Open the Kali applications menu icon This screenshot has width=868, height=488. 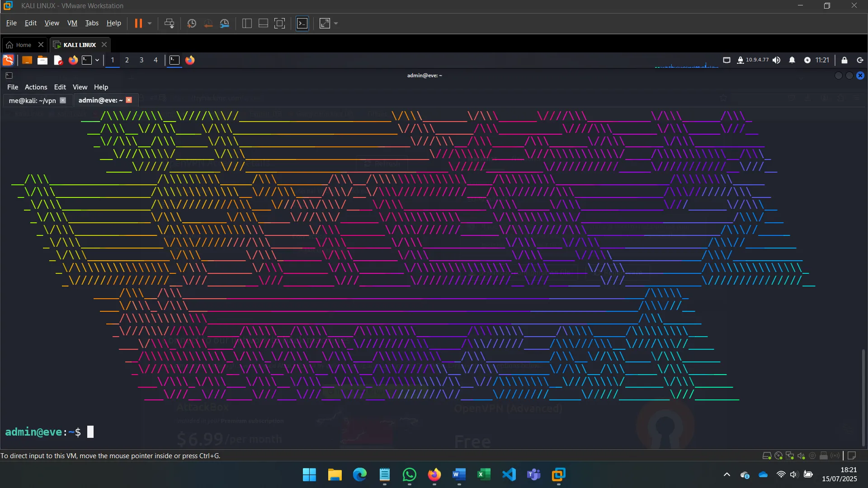[x=8, y=60]
